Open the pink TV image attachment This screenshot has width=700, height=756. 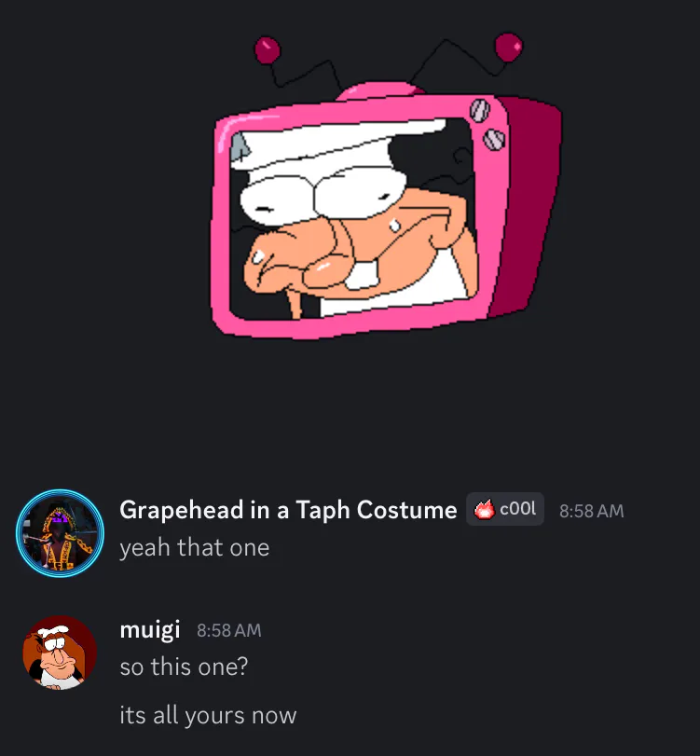(386, 186)
